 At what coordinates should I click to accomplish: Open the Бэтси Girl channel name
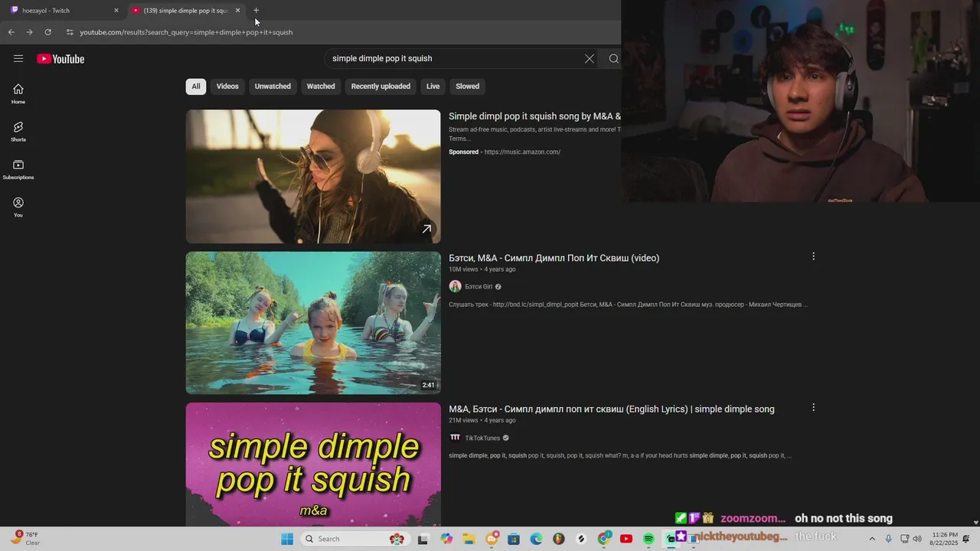[x=479, y=287]
